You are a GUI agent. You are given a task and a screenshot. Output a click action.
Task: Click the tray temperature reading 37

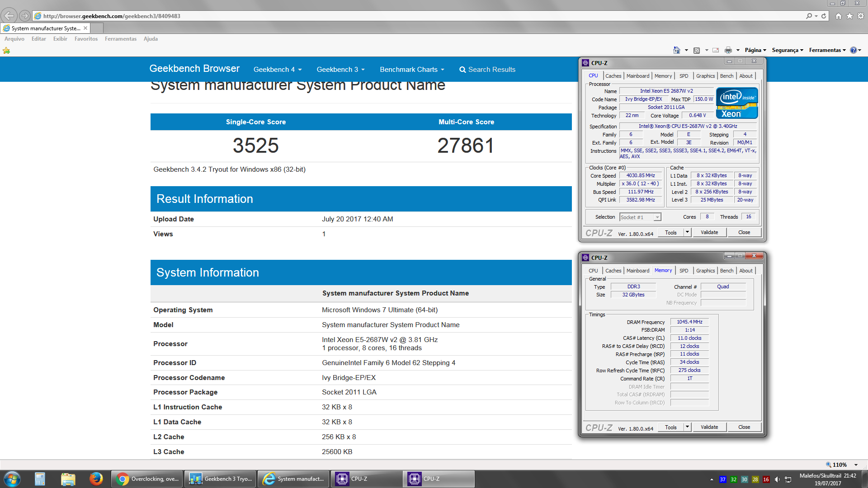(x=722, y=479)
